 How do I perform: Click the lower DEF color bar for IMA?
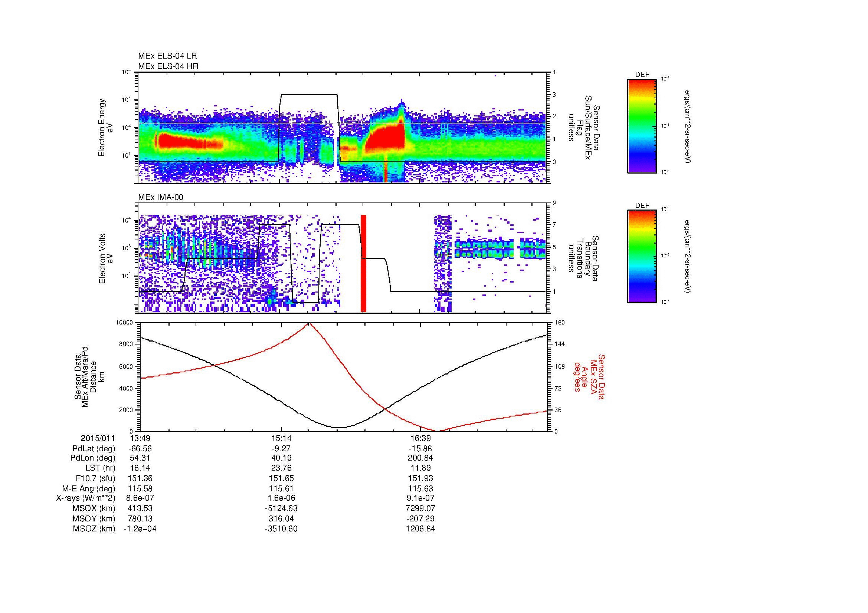[x=642, y=257]
